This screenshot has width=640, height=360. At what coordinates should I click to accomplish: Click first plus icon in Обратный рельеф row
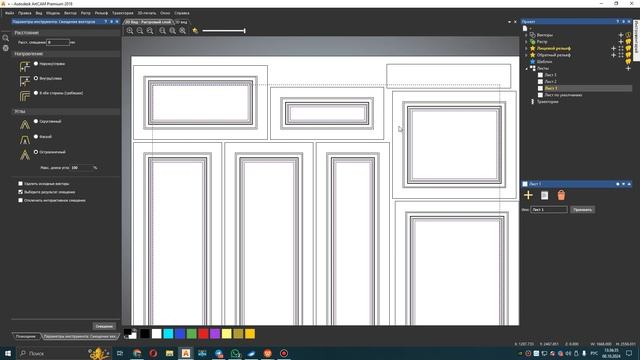coord(613,55)
